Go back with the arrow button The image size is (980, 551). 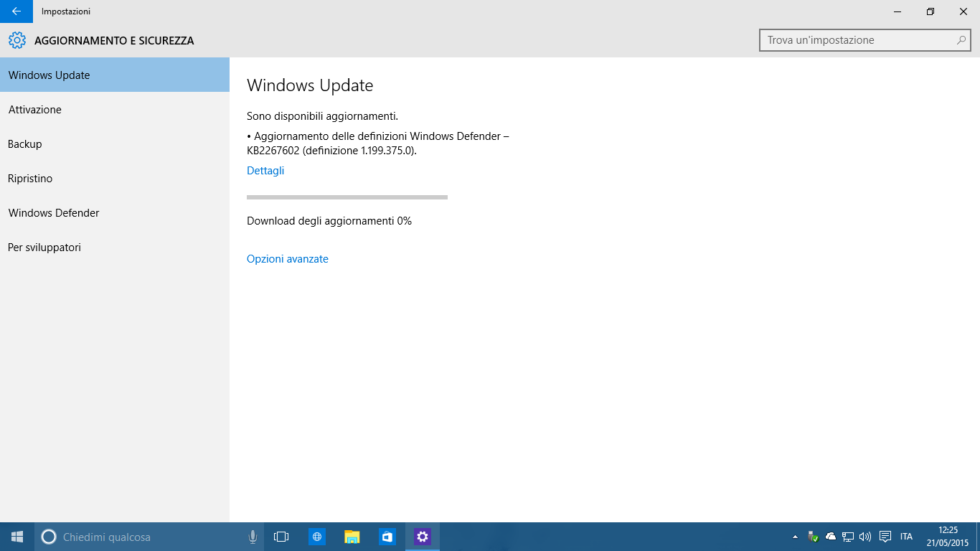(16, 11)
